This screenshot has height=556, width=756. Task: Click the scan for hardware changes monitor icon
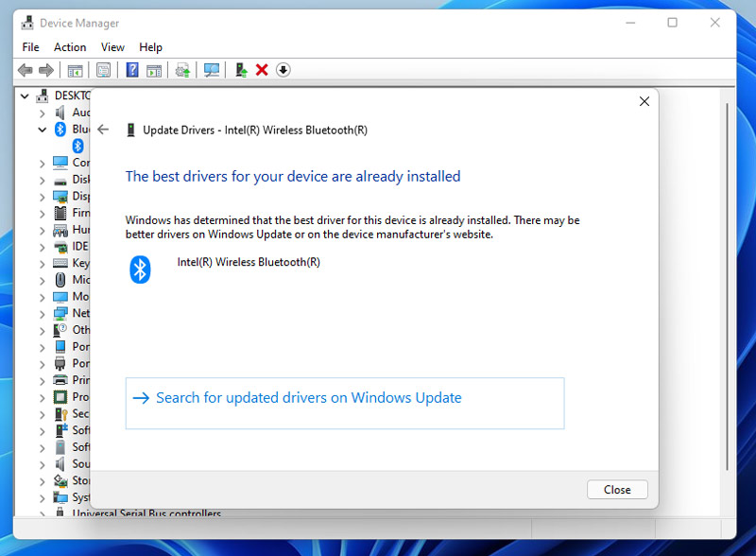point(211,70)
